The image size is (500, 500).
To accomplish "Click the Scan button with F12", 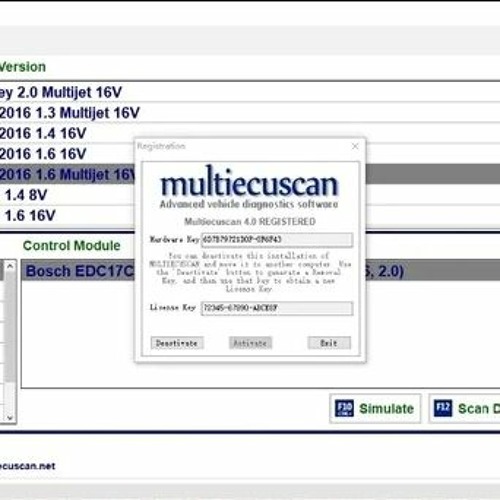I will click(465, 408).
